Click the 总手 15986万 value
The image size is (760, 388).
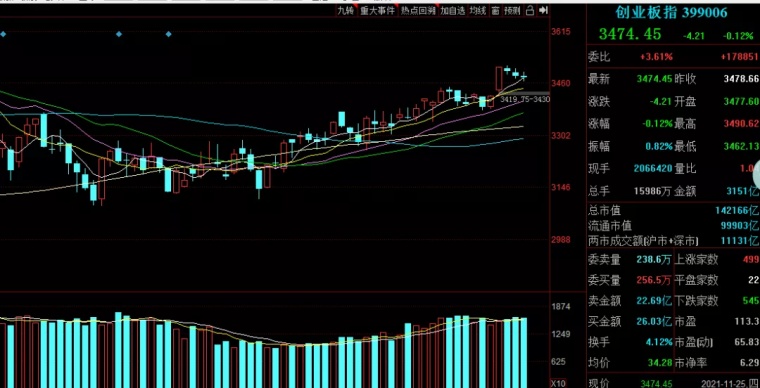pyautogui.click(x=653, y=191)
